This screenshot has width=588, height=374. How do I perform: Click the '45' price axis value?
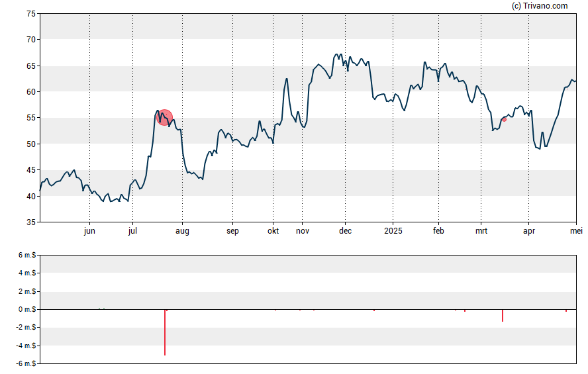pos(31,170)
